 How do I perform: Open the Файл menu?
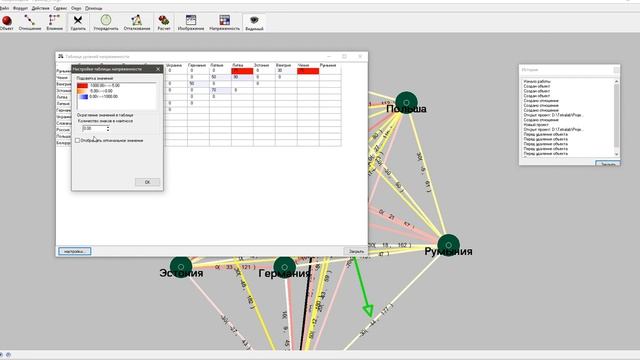pos(4,8)
